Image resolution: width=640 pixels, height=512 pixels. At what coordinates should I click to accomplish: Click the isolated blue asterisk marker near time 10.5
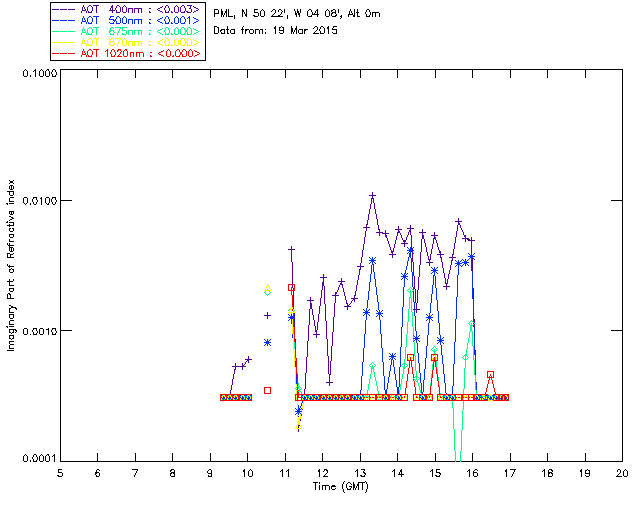click(x=267, y=343)
